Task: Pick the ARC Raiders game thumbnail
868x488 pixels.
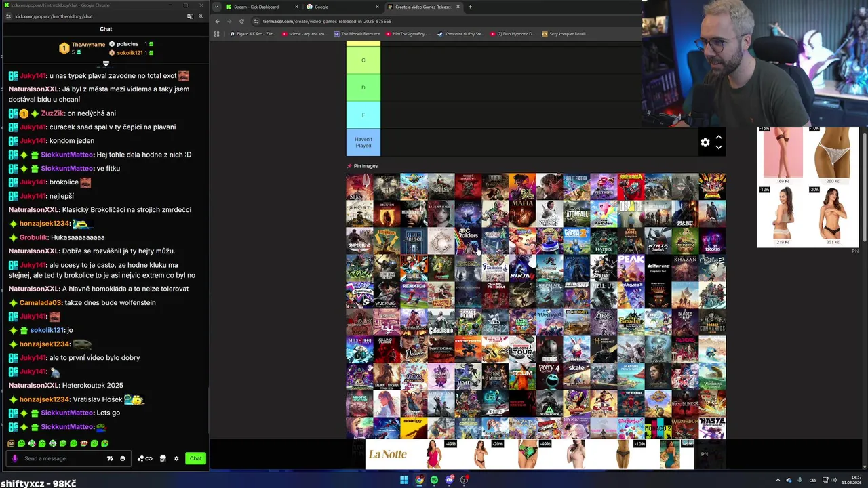Action: pos(468,241)
